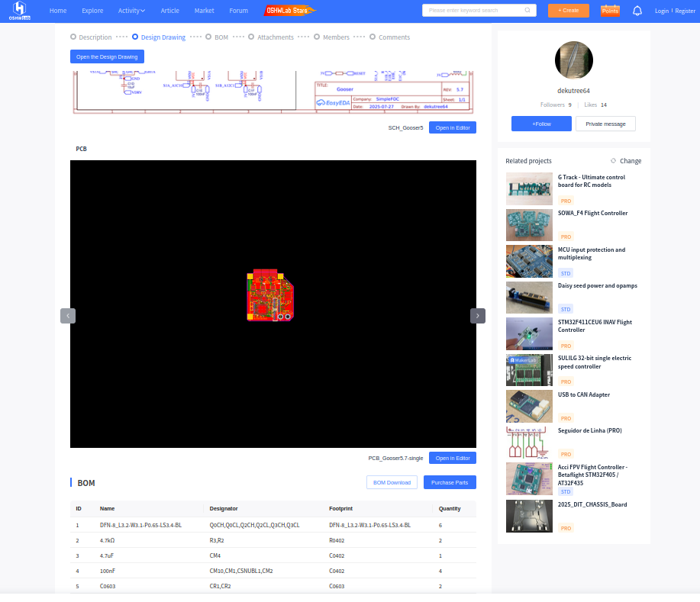This screenshot has width=700, height=602.
Task: Click the OSHWLab logo icon
Action: tap(21, 11)
